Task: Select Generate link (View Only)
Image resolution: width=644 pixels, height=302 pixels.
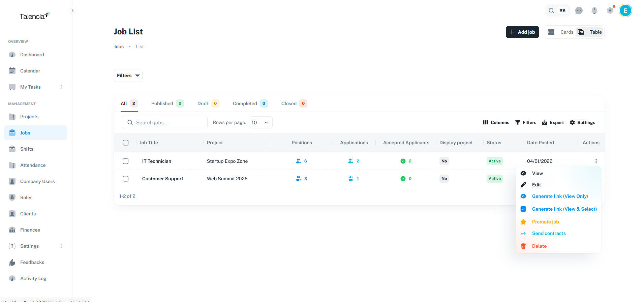Action: tap(558, 196)
